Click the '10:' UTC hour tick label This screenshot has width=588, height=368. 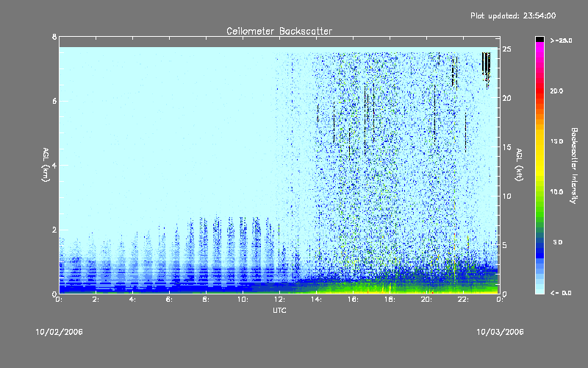(243, 300)
